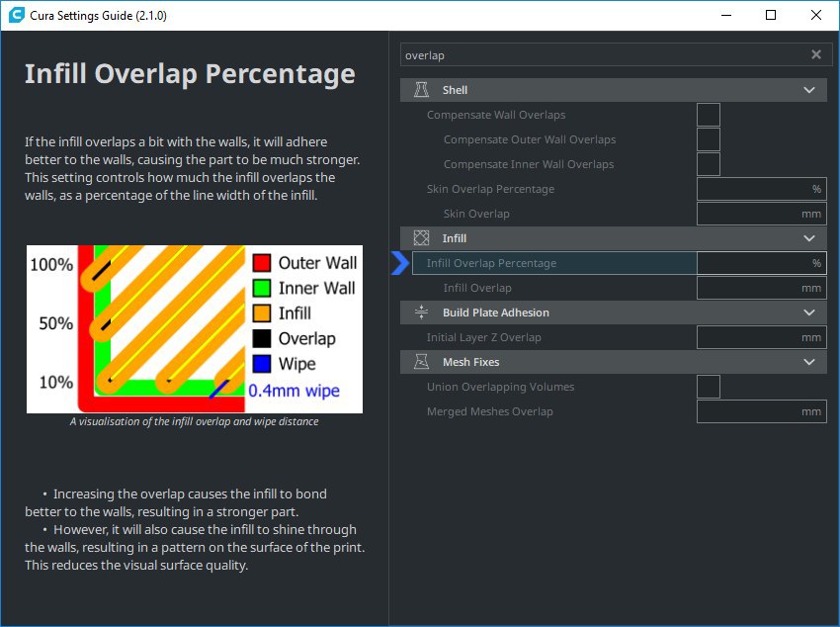The width and height of the screenshot is (840, 627).
Task: Click the infill overlap visualisation image
Action: point(195,329)
